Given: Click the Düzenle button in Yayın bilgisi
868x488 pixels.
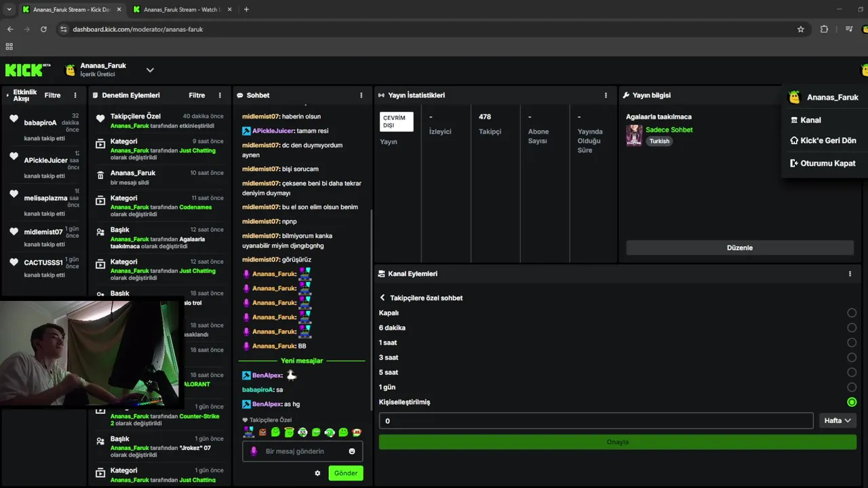Looking at the screenshot, I should [740, 248].
